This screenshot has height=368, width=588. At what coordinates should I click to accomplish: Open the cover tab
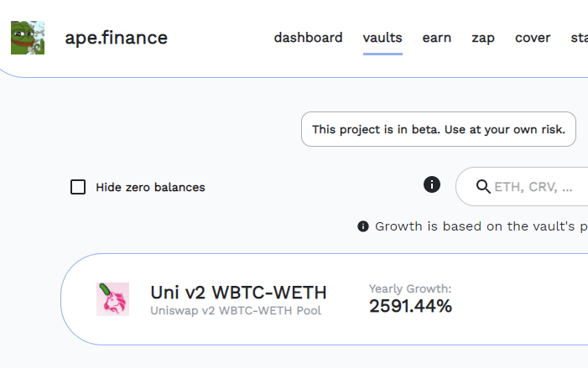point(533,38)
